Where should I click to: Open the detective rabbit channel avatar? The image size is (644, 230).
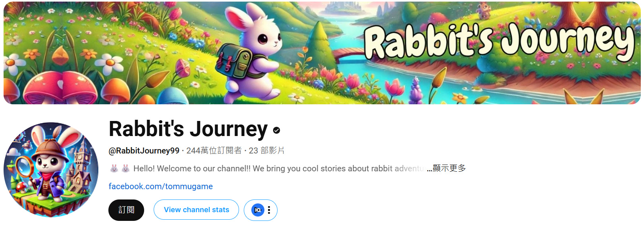pos(51,170)
